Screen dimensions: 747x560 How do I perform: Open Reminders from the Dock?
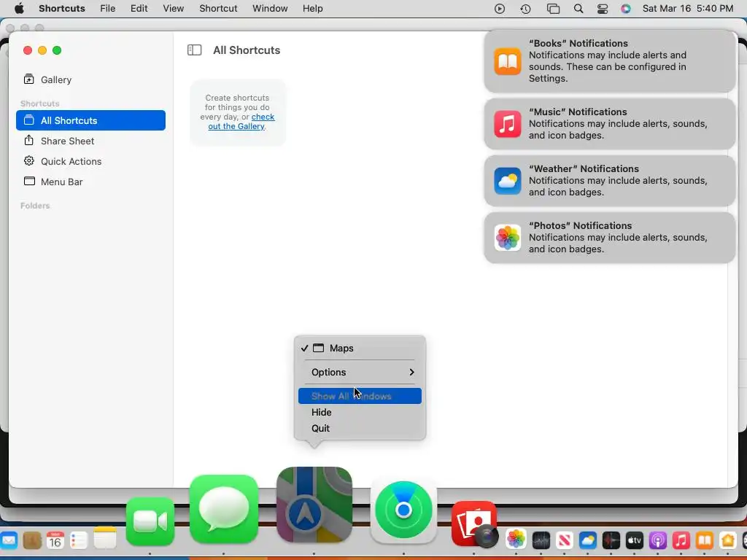click(x=79, y=540)
